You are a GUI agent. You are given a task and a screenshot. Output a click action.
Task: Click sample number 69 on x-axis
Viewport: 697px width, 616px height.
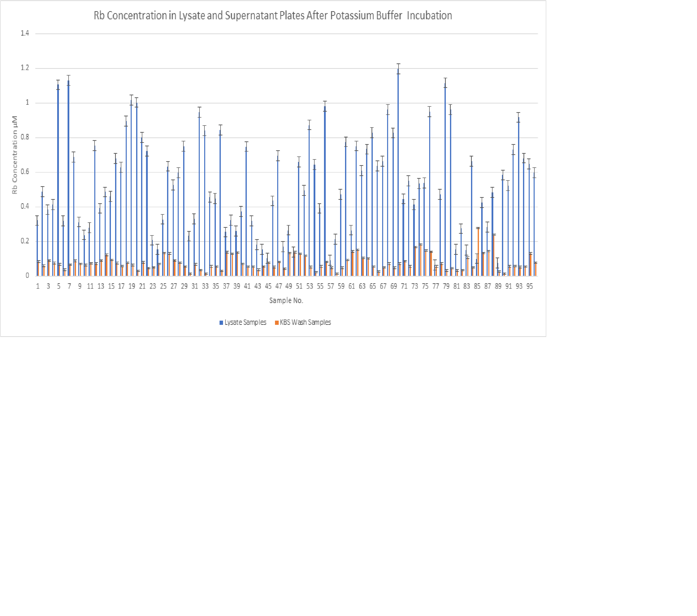click(394, 286)
